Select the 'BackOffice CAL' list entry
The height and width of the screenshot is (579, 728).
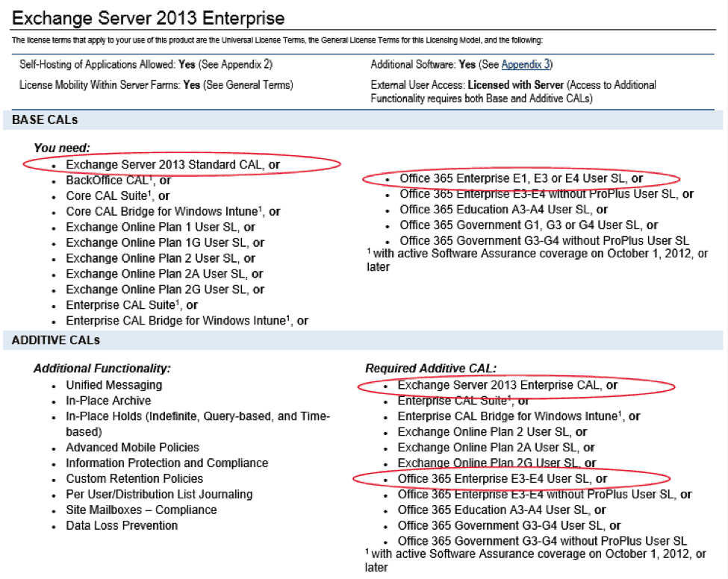tap(118, 180)
